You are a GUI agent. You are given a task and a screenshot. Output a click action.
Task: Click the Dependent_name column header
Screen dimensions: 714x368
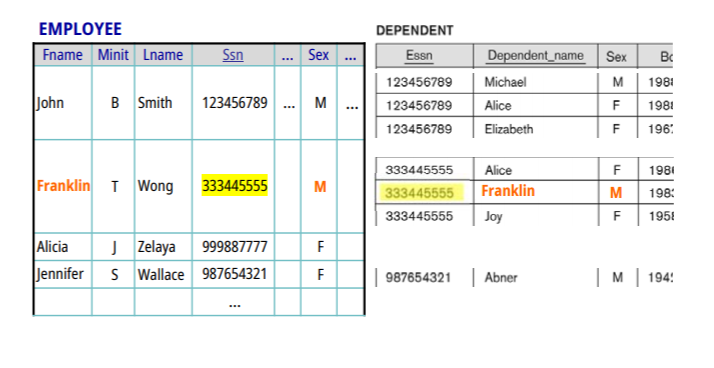click(536, 56)
